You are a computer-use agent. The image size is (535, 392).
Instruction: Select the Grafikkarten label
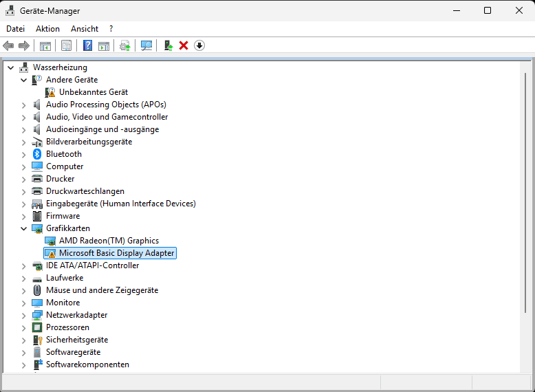[68, 228]
